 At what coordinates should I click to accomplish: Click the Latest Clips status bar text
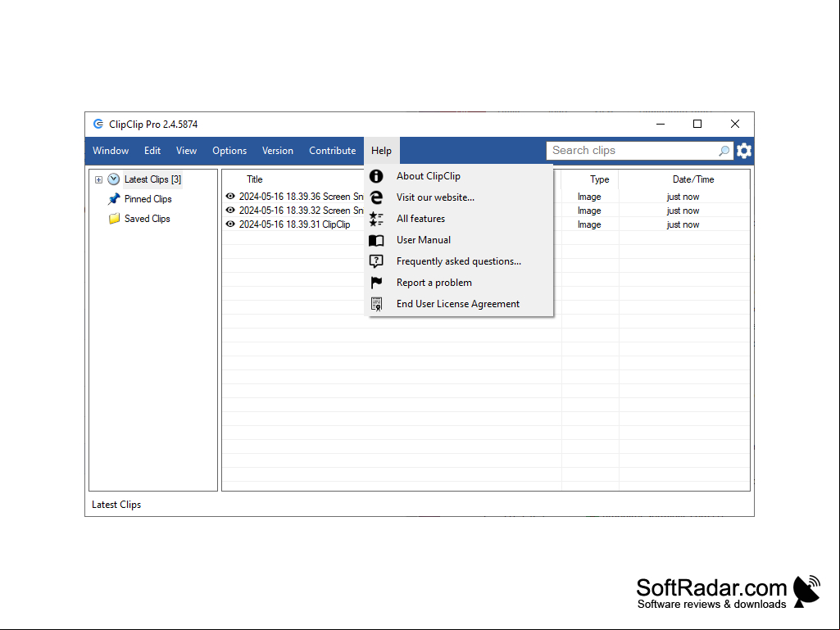click(x=116, y=505)
